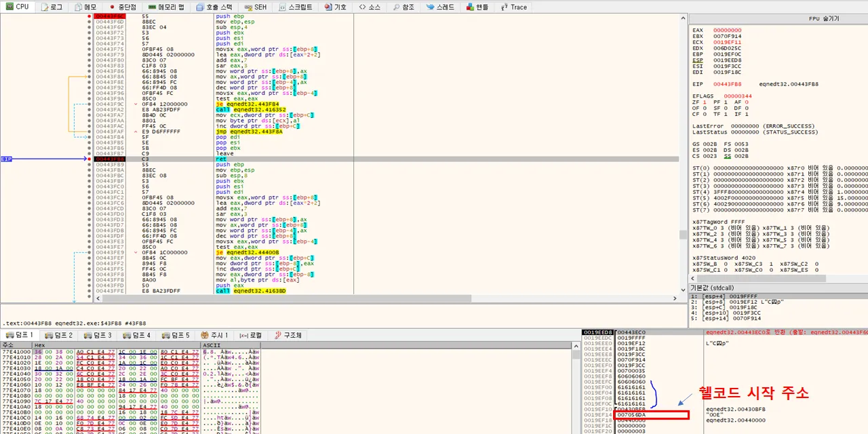868x434 pixels.
Task: Open the Trace tab
Action: [514, 7]
